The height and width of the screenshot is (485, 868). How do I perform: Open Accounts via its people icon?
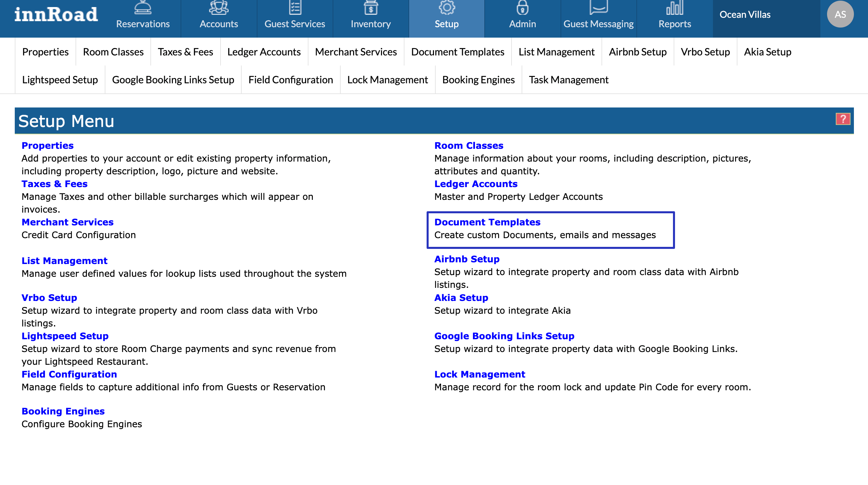[219, 7]
